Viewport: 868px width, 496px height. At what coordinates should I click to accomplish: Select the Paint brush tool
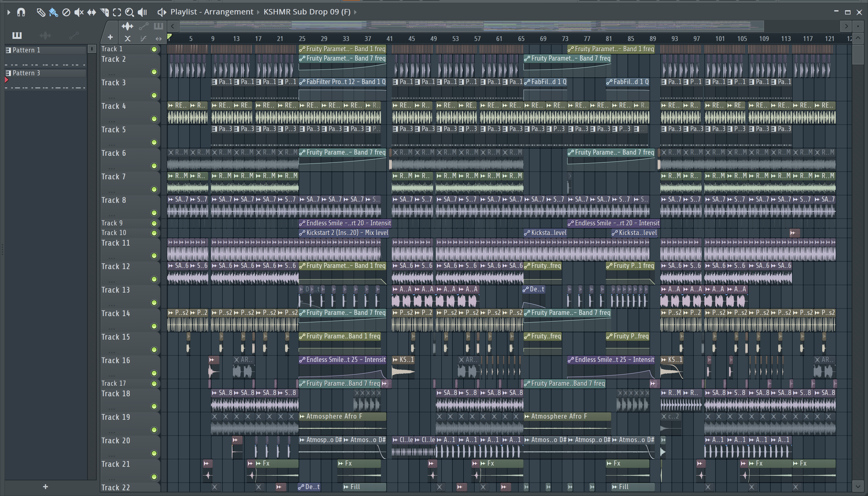point(53,13)
